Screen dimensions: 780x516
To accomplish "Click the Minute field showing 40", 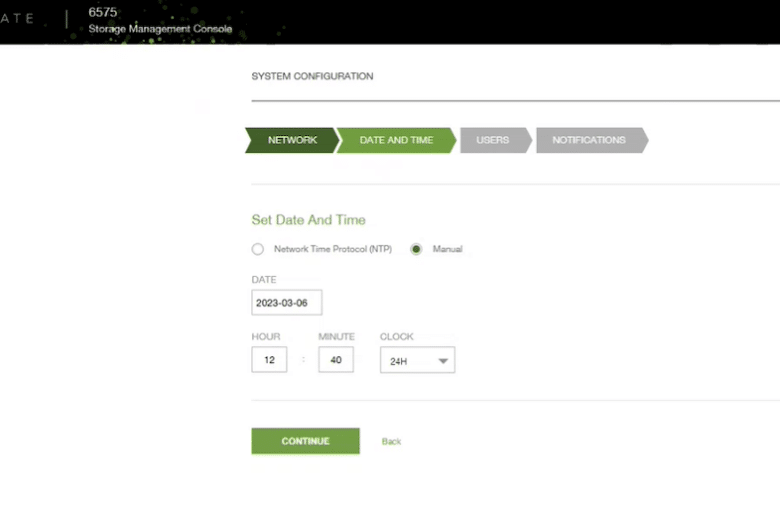I will (336, 359).
